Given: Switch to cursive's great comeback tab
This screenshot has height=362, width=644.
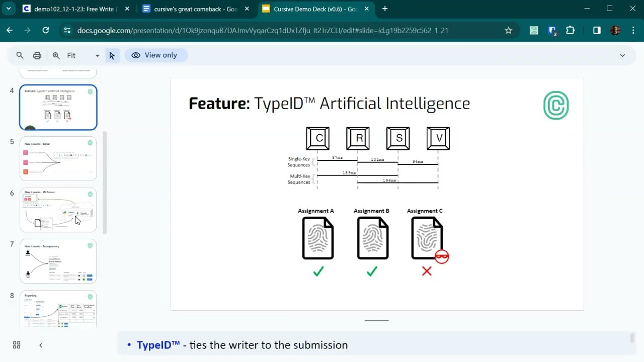Looking at the screenshot, I should [x=196, y=9].
